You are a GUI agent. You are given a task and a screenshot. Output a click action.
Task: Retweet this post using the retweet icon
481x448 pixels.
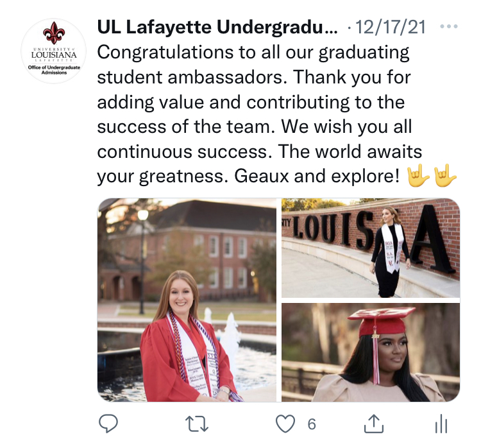197,424
